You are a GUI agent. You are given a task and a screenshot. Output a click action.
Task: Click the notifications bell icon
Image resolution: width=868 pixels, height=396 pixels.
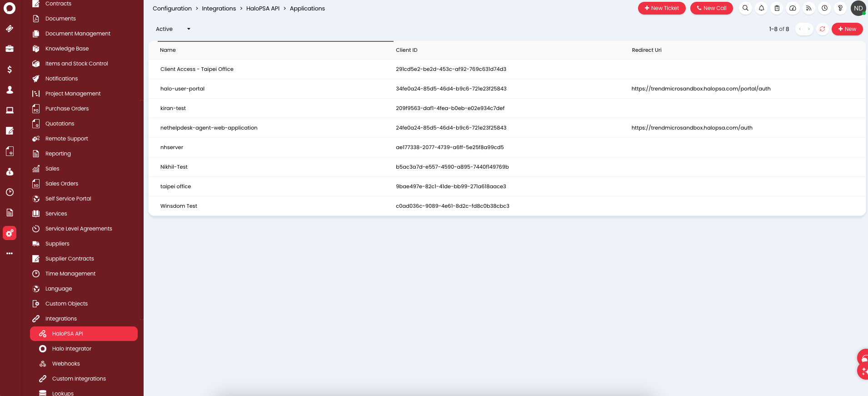pyautogui.click(x=761, y=8)
